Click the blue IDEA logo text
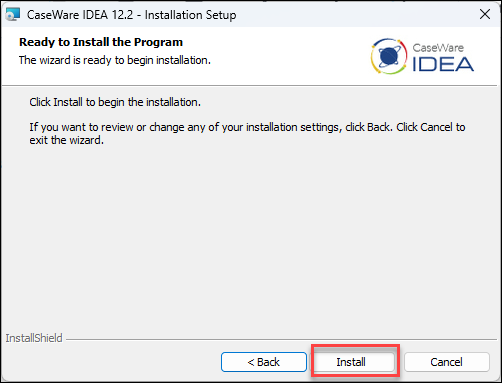Viewport: 502px width, 383px height. click(x=443, y=64)
